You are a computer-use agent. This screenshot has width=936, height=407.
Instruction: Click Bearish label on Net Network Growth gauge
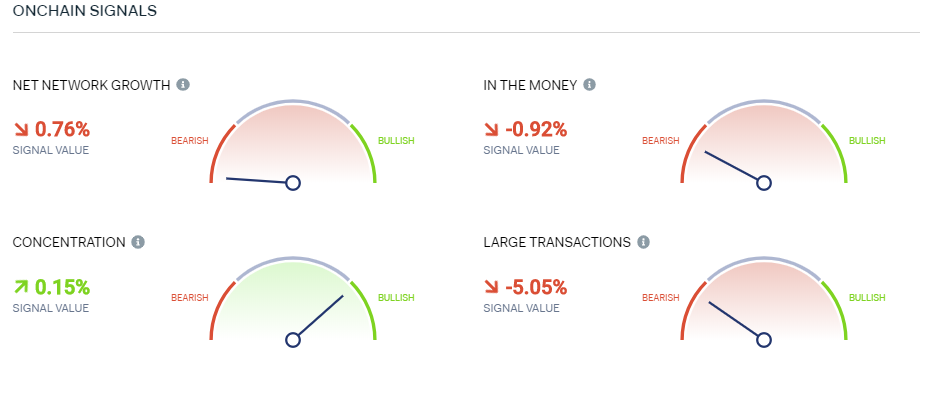pyautogui.click(x=190, y=141)
